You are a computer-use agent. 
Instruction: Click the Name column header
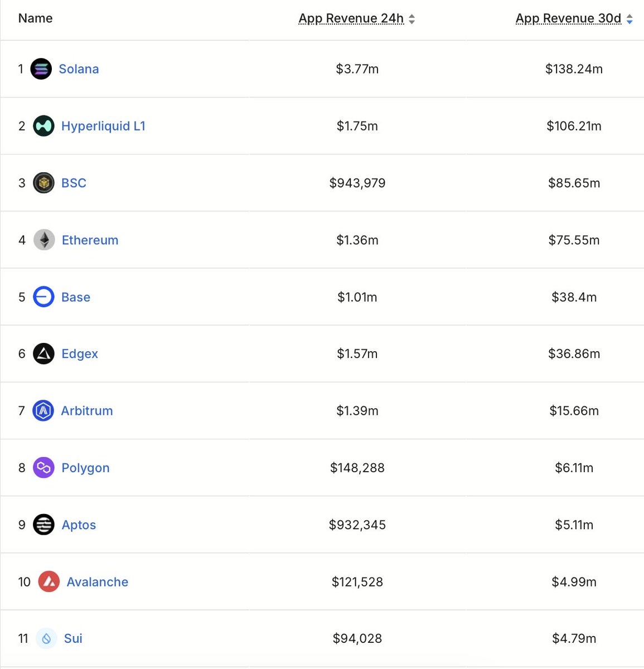click(35, 18)
